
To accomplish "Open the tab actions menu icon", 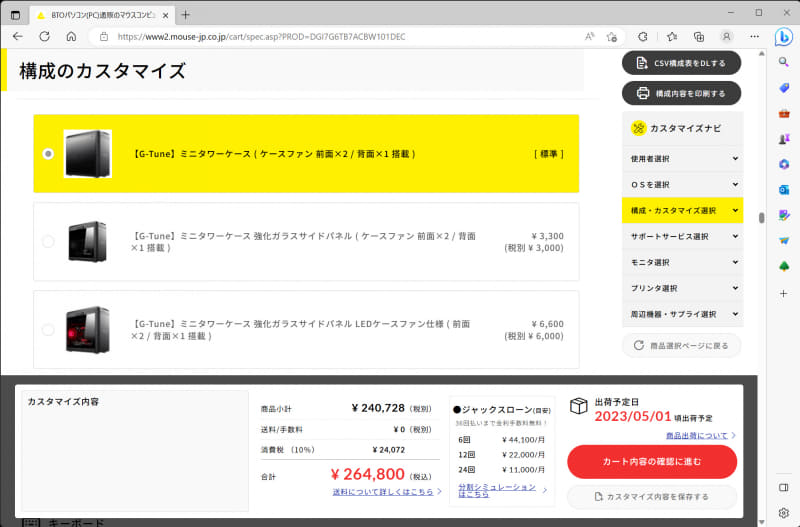I will (x=15, y=15).
